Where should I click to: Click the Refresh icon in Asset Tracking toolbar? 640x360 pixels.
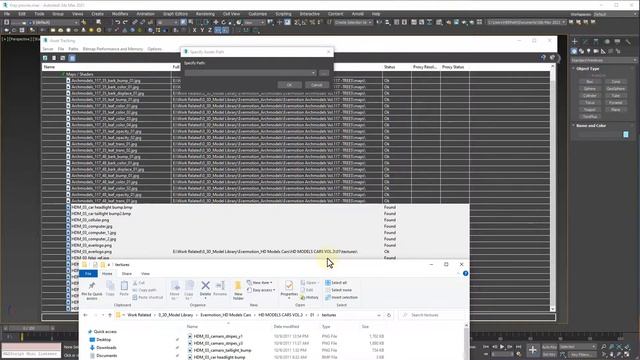(x=45, y=58)
